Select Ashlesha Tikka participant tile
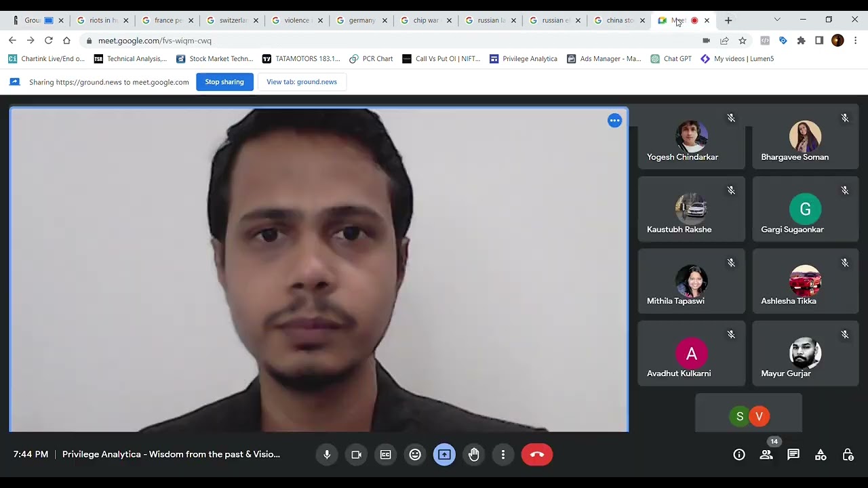The image size is (868, 488). point(805,281)
